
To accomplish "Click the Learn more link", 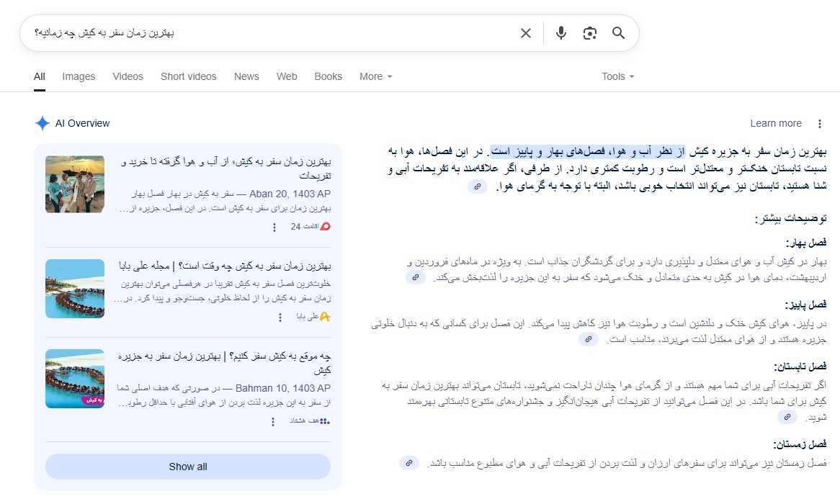I will click(x=776, y=123).
